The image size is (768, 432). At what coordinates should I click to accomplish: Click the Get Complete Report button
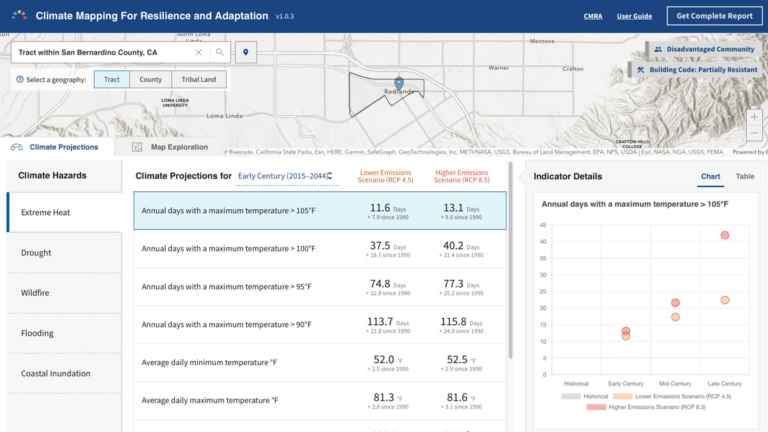tap(714, 16)
